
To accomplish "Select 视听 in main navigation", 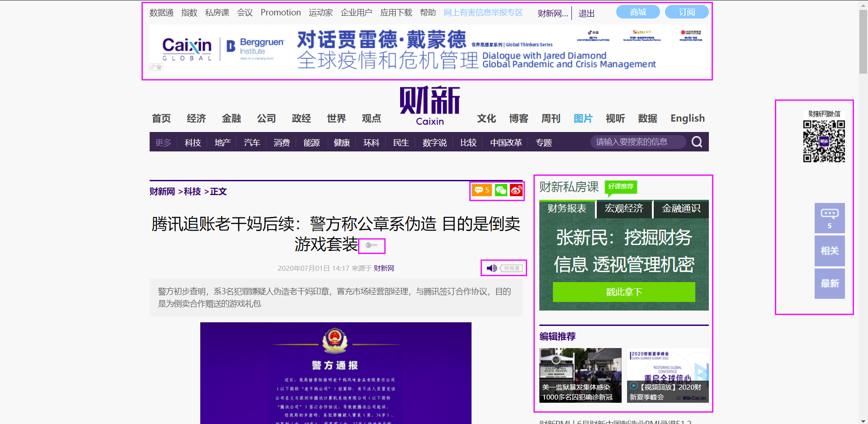I will click(x=615, y=118).
